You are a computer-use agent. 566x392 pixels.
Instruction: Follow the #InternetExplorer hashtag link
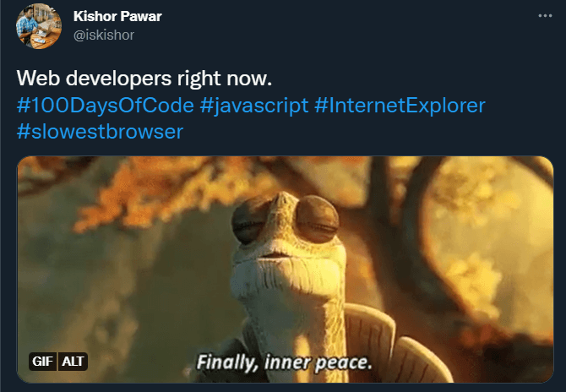[400, 106]
